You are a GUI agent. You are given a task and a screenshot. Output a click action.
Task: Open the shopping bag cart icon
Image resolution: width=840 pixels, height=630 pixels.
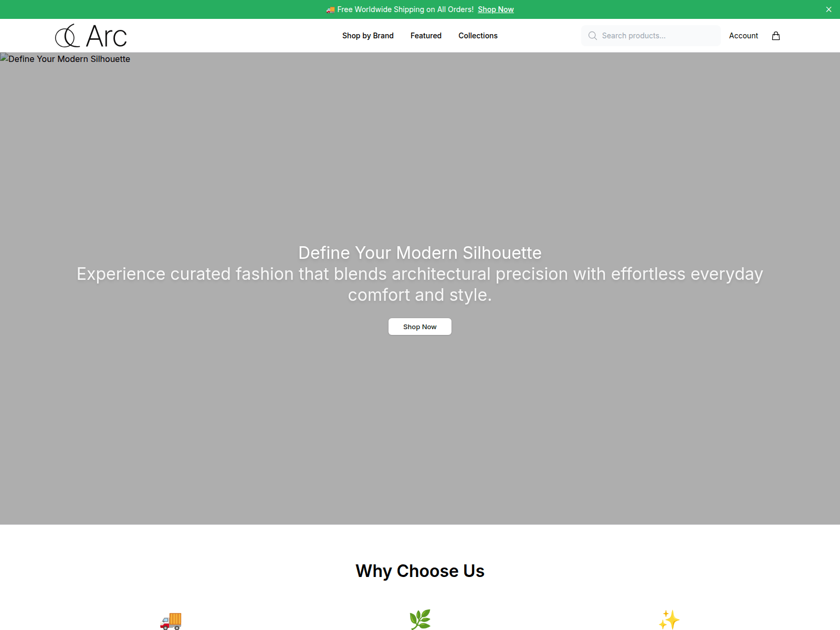click(x=776, y=36)
